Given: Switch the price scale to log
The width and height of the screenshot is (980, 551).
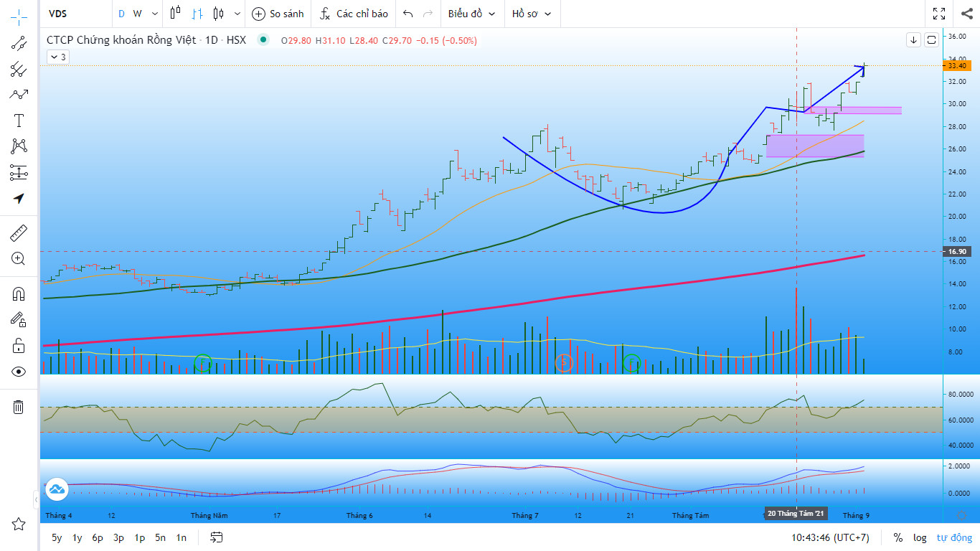Looking at the screenshot, I should click(920, 537).
